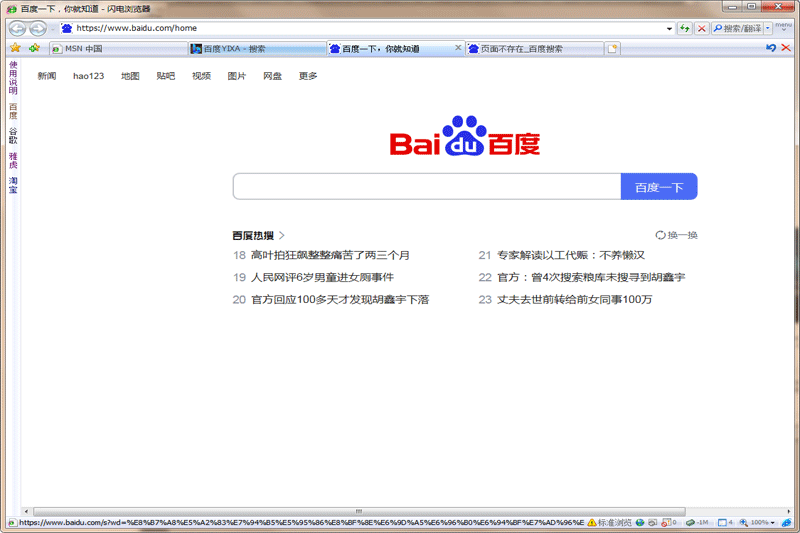Open the 100% zoom level dropdown
800x533 pixels.
point(763,523)
